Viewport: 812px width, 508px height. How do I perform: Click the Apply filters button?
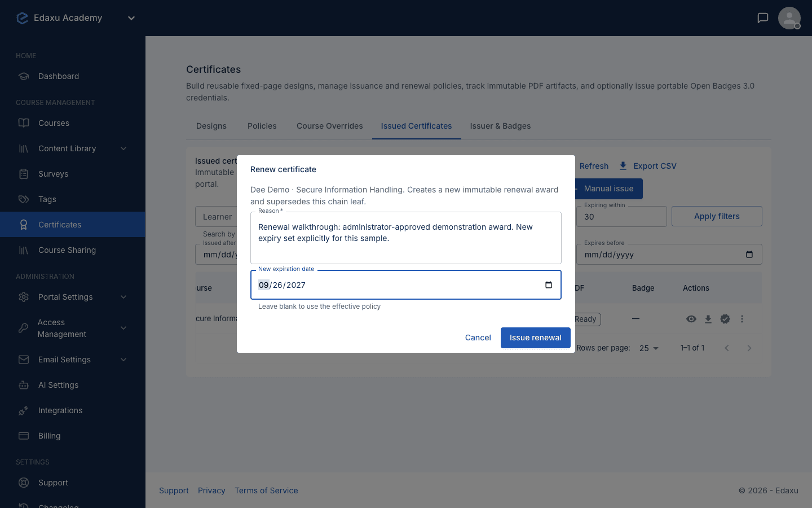pos(717,216)
